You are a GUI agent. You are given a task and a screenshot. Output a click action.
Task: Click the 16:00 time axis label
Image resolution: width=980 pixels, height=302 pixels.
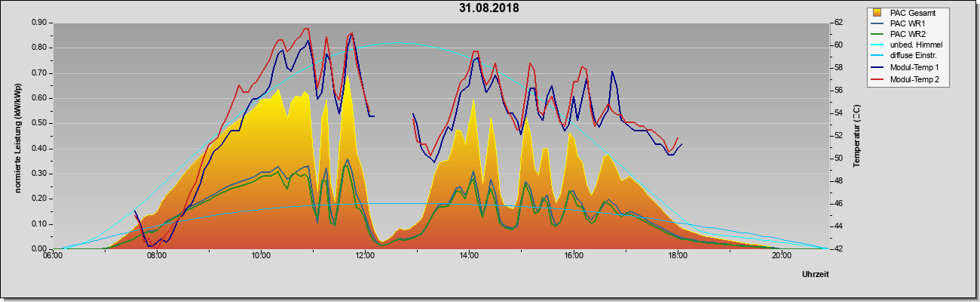click(574, 255)
